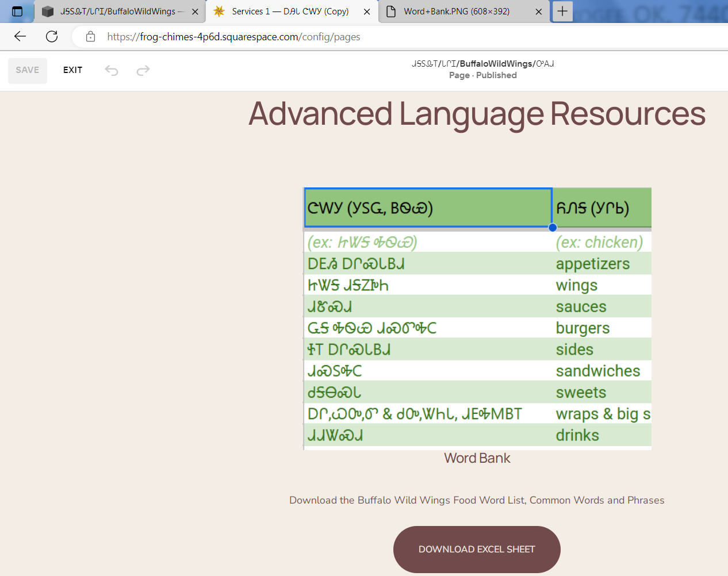The height and width of the screenshot is (576, 728).
Task: Click the EXIT button
Action: pos(72,70)
